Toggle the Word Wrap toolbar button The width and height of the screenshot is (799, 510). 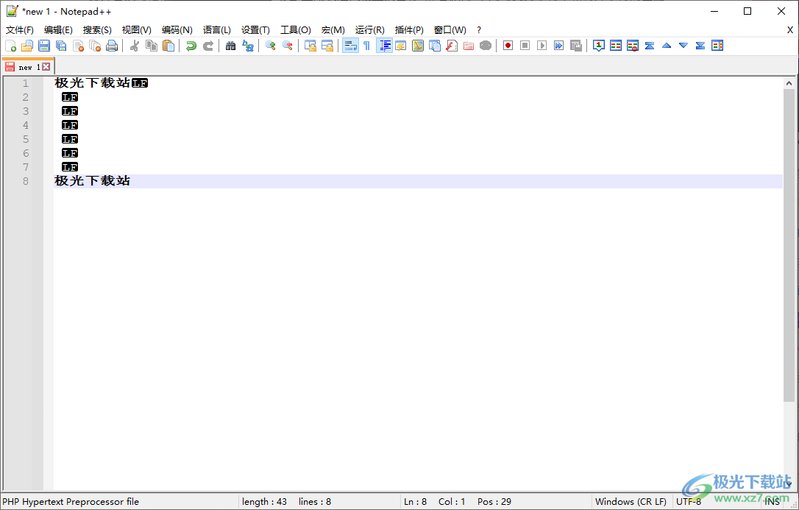pyautogui.click(x=350, y=46)
